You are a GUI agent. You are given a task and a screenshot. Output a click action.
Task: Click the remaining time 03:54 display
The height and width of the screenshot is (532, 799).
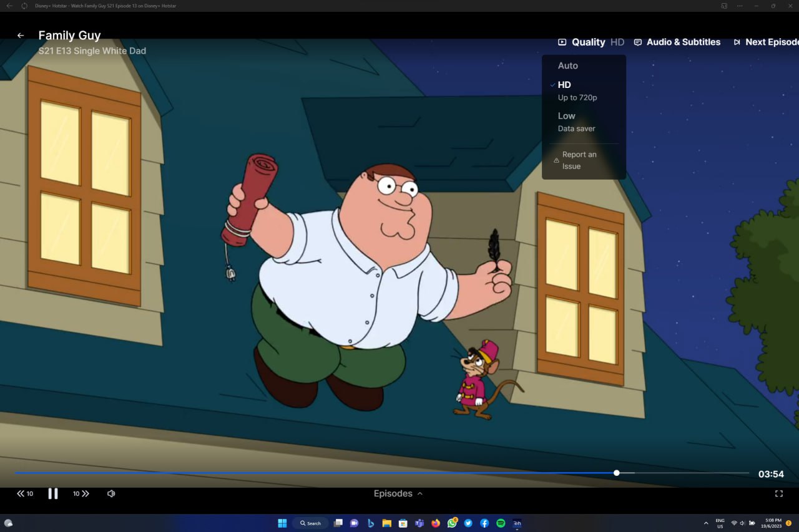pyautogui.click(x=771, y=474)
